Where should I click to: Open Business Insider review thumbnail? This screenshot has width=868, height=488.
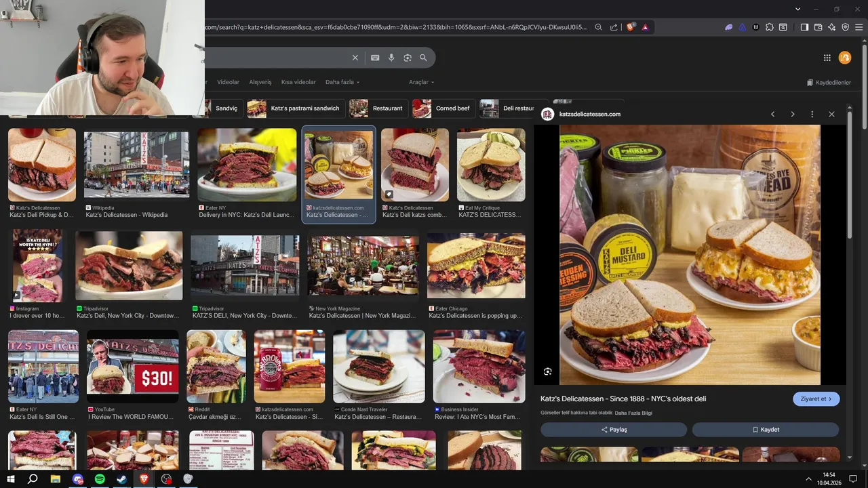pos(479,367)
